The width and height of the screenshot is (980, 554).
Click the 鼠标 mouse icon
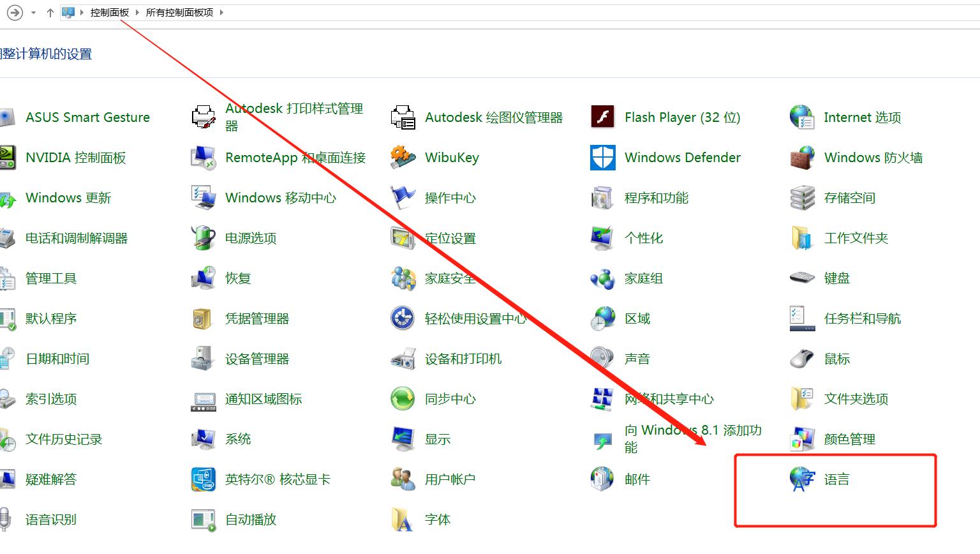coord(801,359)
